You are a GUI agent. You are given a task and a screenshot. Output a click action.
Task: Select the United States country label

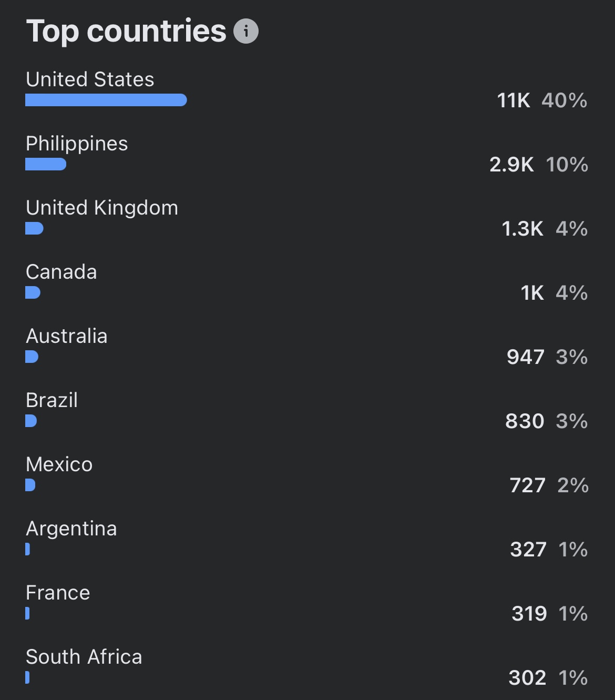point(90,79)
